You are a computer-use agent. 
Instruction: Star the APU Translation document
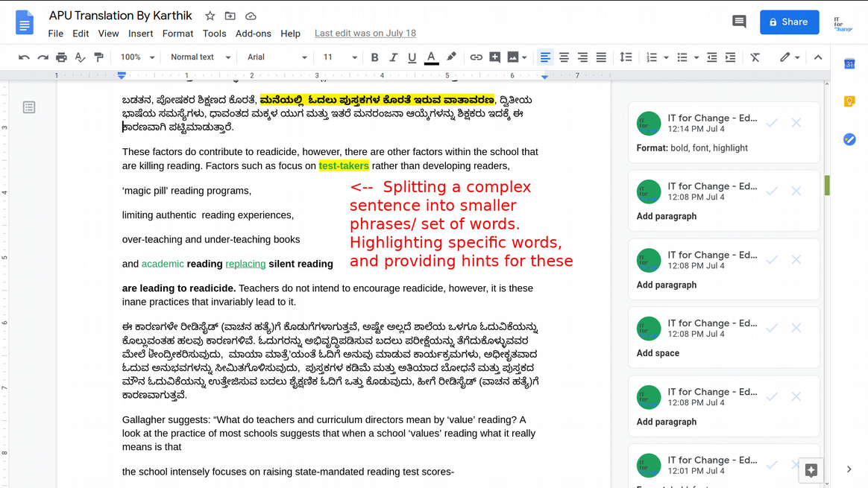coord(210,16)
